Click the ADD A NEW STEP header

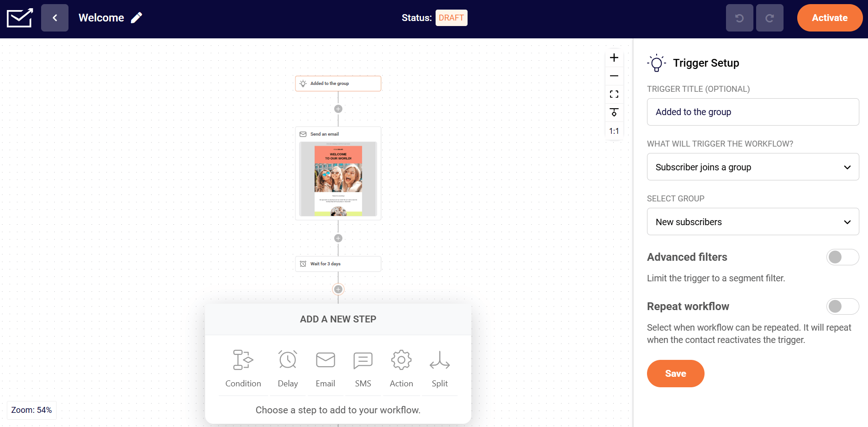(338, 319)
